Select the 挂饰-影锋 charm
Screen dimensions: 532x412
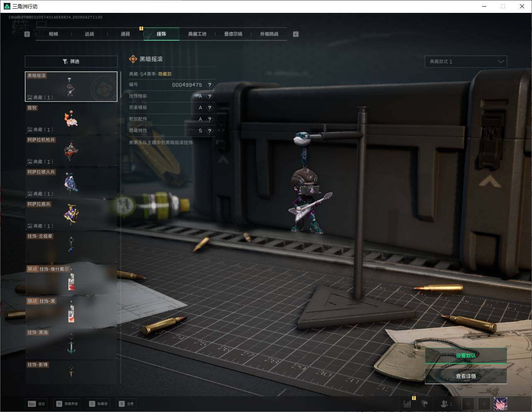click(71, 373)
